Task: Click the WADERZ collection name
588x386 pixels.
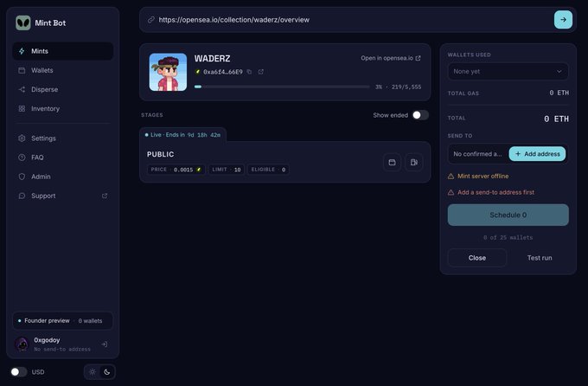Action: (x=212, y=59)
